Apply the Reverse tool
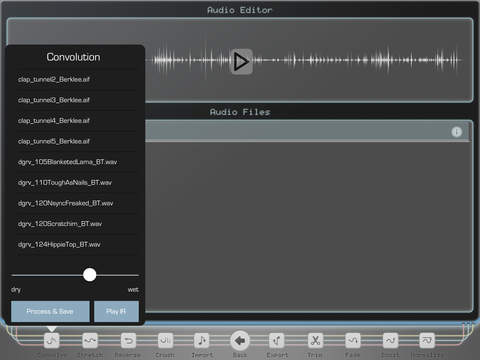The height and width of the screenshot is (360, 480). [128, 341]
